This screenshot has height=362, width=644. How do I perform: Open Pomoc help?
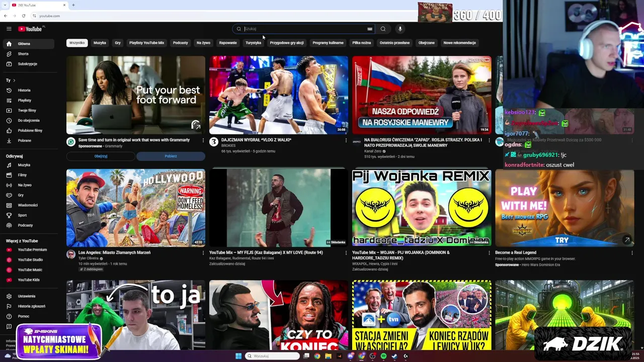[x=28, y=316]
